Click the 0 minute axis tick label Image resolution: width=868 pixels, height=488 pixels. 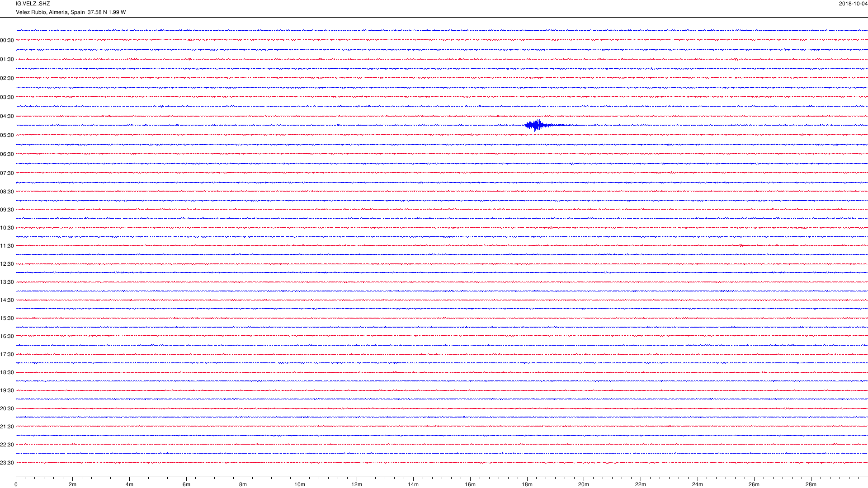point(16,485)
